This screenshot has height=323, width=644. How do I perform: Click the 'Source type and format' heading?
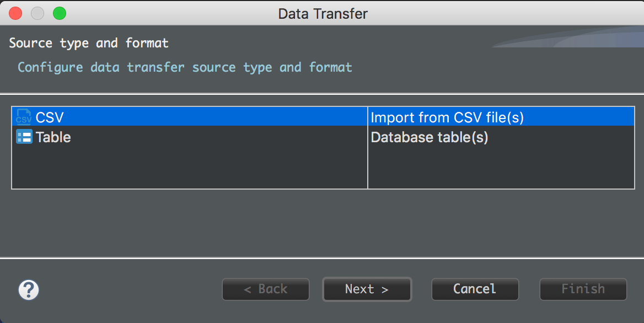coord(89,43)
